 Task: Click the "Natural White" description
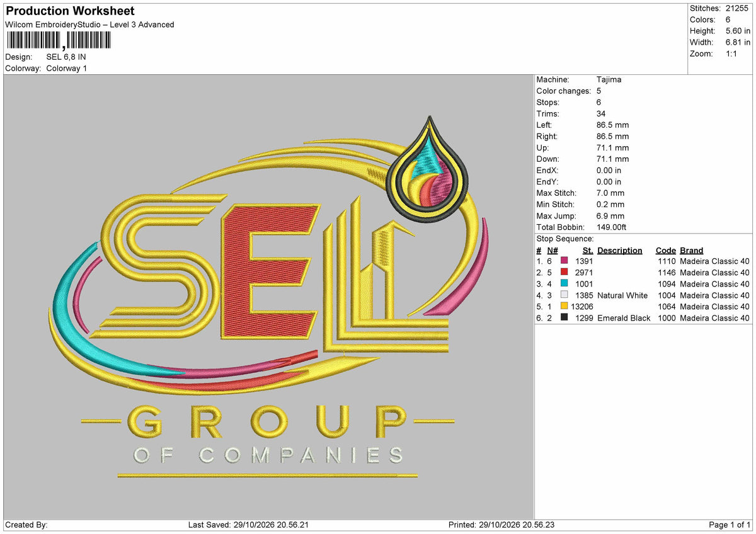pos(622,295)
